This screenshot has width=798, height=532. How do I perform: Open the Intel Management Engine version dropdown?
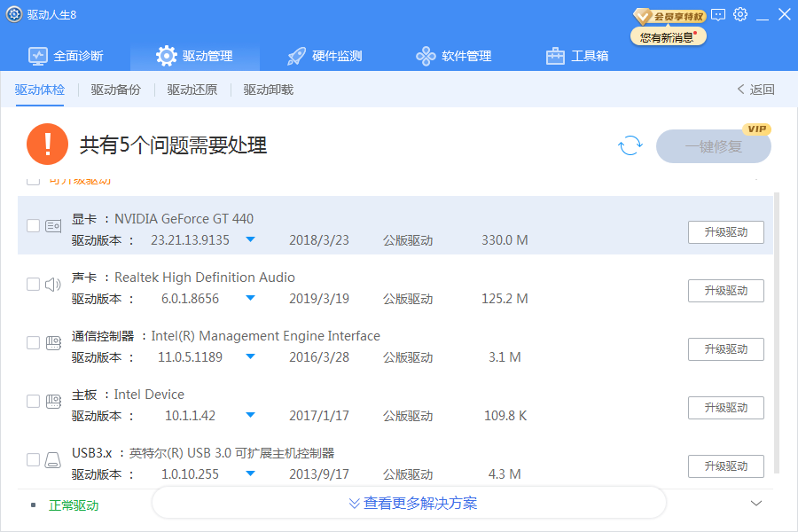(249, 356)
